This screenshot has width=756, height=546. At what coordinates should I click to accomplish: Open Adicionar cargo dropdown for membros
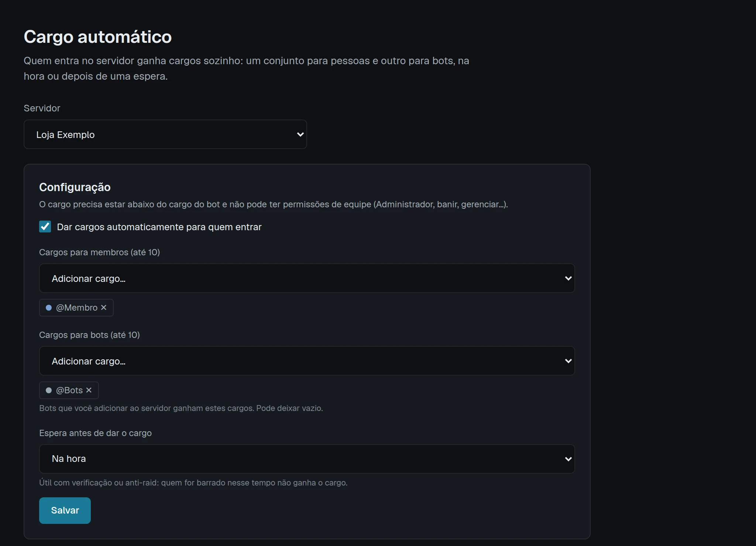307,278
